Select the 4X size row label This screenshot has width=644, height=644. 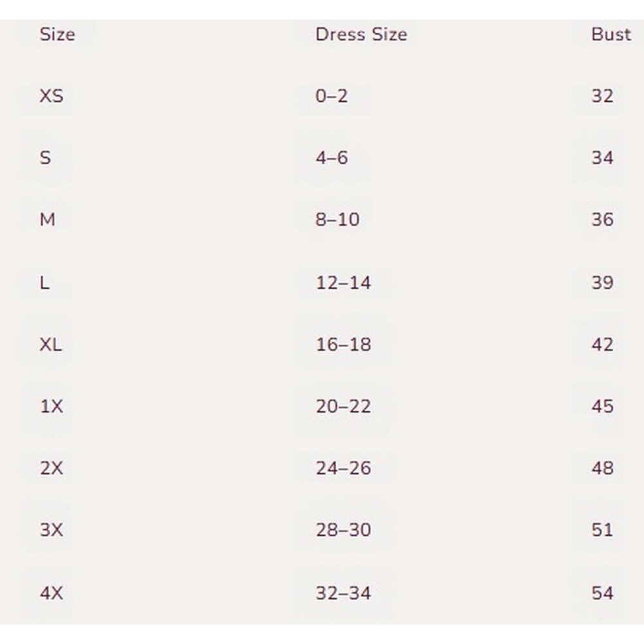(x=52, y=593)
